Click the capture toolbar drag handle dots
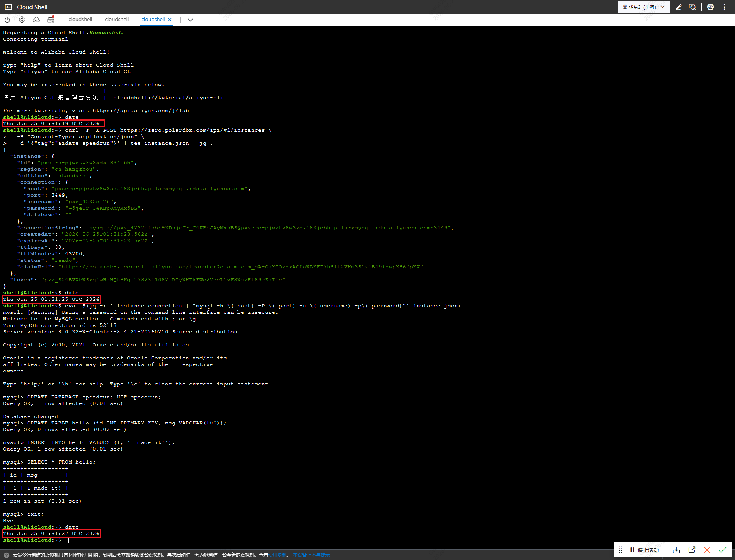The height and width of the screenshot is (560, 735). pyautogui.click(x=621, y=550)
